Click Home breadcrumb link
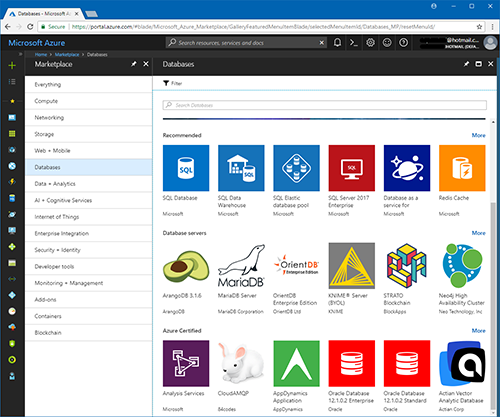The height and width of the screenshot is (417, 500). [x=41, y=54]
